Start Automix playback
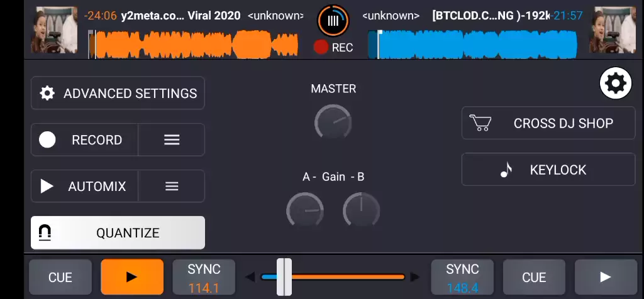This screenshot has width=644, height=299. pos(84,187)
